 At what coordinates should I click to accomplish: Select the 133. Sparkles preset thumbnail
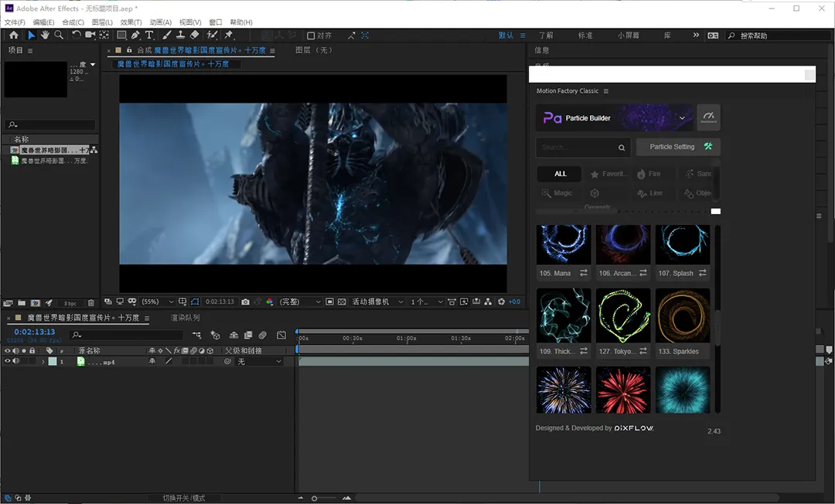coord(682,315)
